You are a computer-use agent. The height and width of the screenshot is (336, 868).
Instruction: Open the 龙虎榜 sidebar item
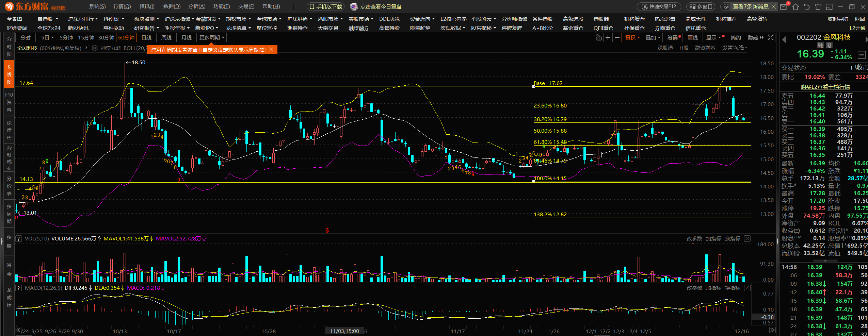coord(9,298)
